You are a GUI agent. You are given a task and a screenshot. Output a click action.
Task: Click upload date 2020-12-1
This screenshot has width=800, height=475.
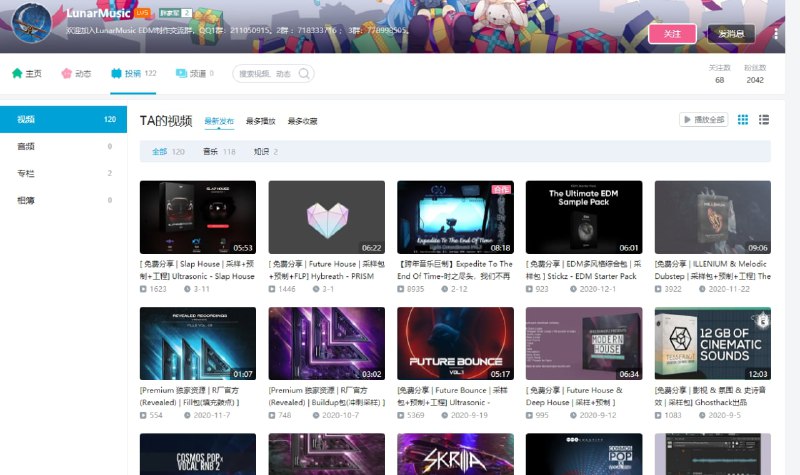pyautogui.click(x=597, y=289)
